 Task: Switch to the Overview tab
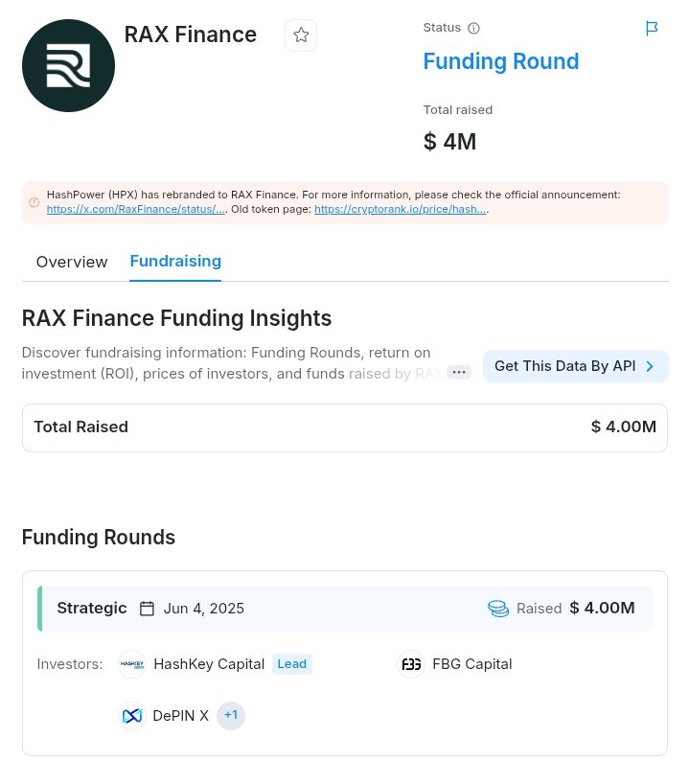click(x=72, y=262)
